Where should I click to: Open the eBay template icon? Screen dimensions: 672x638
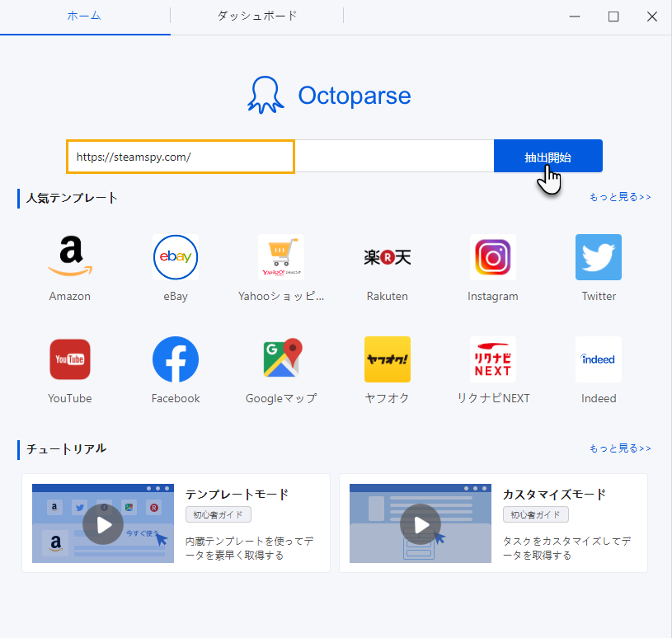pyautogui.click(x=176, y=256)
